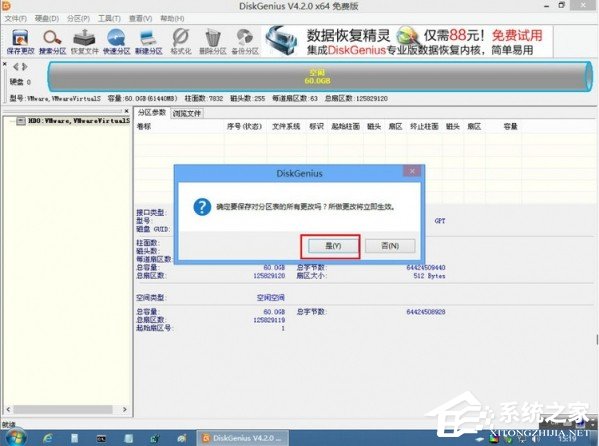Click the DiskGenius V4.2.0 taskbar button
Screen dimensions: 599x446
[243, 438]
